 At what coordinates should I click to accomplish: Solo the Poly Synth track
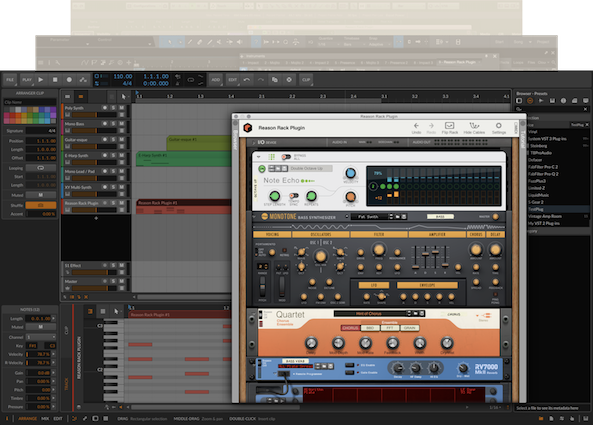[x=113, y=108]
